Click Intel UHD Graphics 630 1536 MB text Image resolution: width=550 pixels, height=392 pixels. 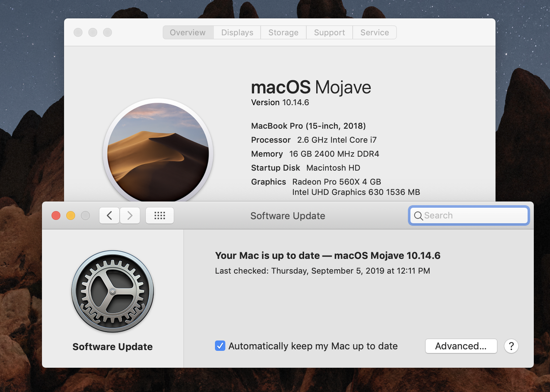pyautogui.click(x=356, y=192)
